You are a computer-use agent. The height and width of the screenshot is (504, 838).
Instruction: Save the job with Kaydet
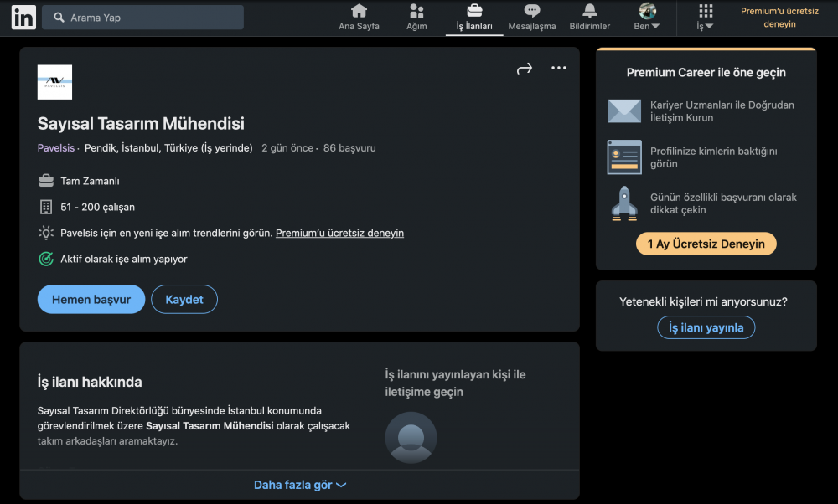point(184,300)
